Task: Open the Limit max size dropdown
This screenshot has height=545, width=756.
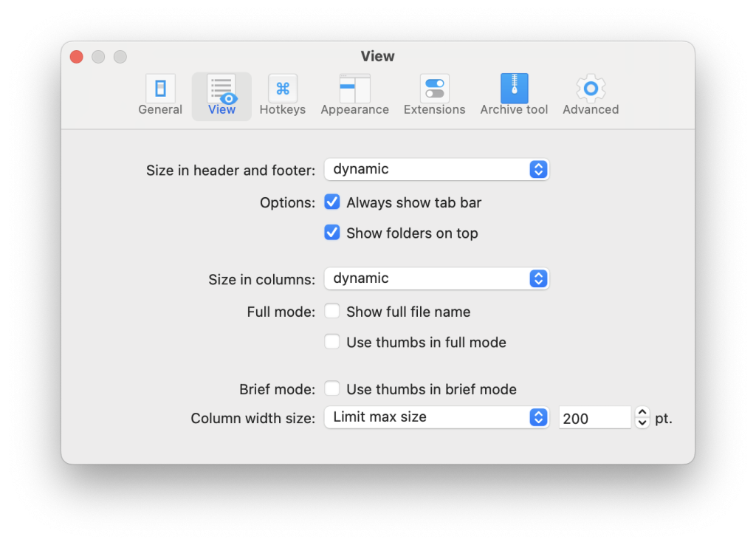Action: click(x=437, y=417)
